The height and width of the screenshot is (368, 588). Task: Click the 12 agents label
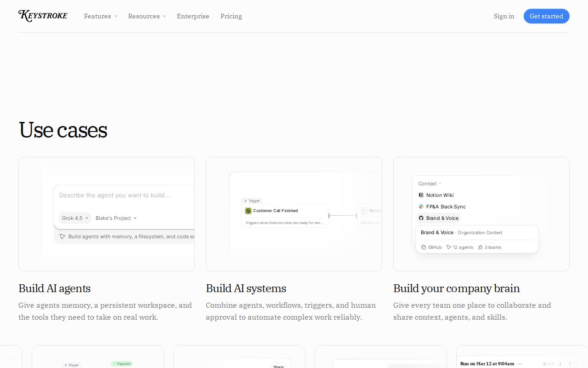(x=463, y=247)
